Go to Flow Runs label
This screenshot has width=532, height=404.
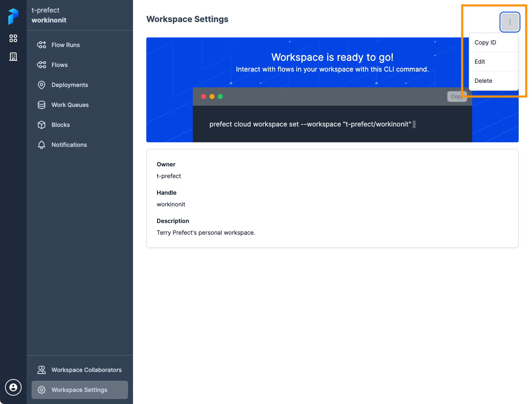(x=66, y=45)
